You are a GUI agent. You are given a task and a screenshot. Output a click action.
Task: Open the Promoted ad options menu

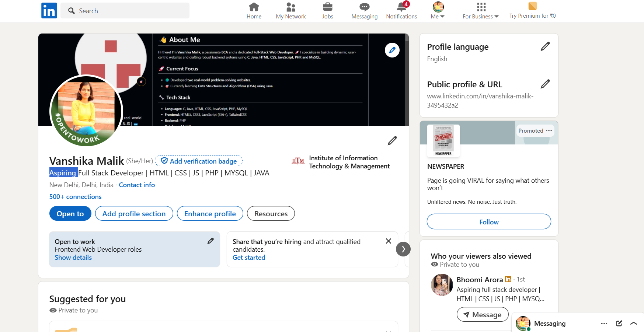(x=549, y=131)
